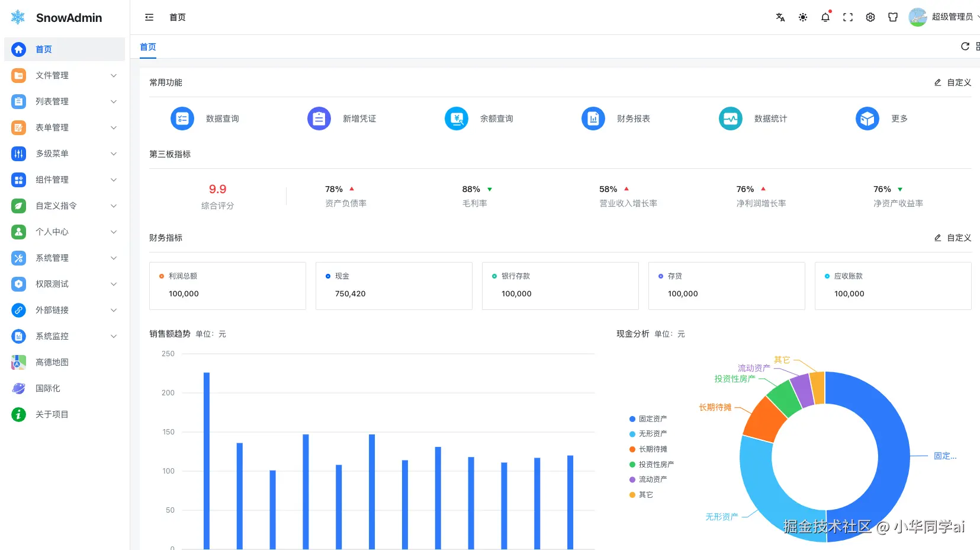
Task: Open the 列表管理 sidebar menu
Action: pyautogui.click(x=65, y=101)
